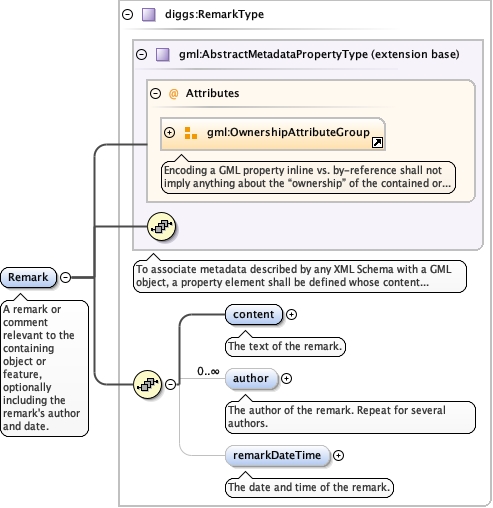Click the gml:AbstractMetadataPropertyType label text
Screen dimensions: 493x508
[319, 54]
